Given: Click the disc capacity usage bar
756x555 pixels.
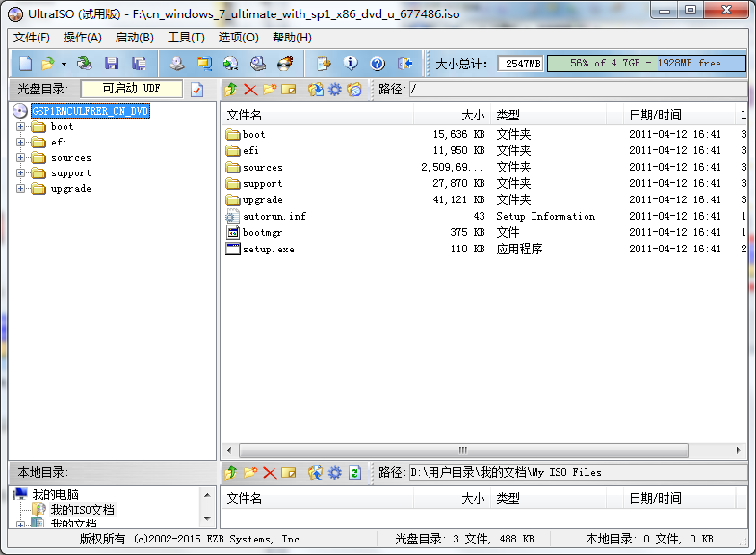Looking at the screenshot, I should click(645, 64).
